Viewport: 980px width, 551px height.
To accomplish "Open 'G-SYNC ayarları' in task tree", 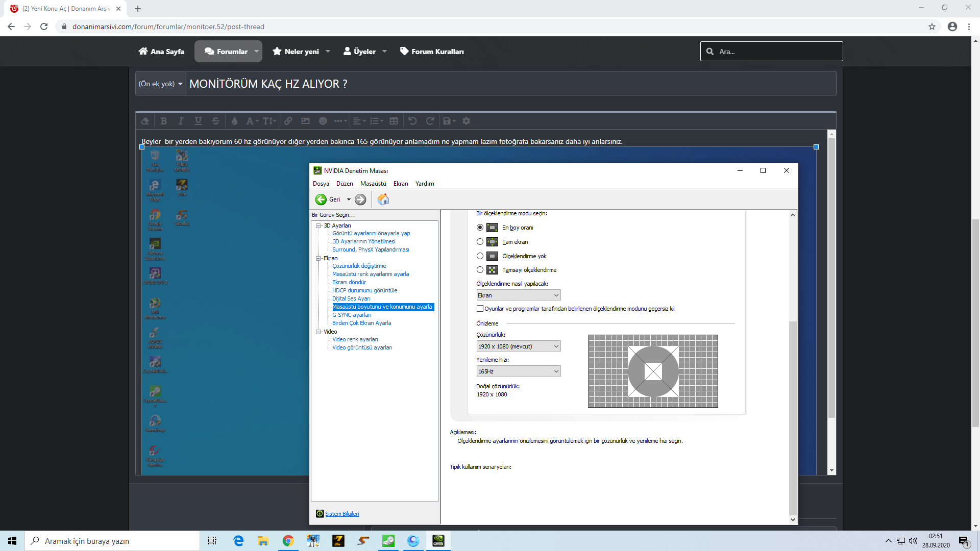I will coord(352,315).
